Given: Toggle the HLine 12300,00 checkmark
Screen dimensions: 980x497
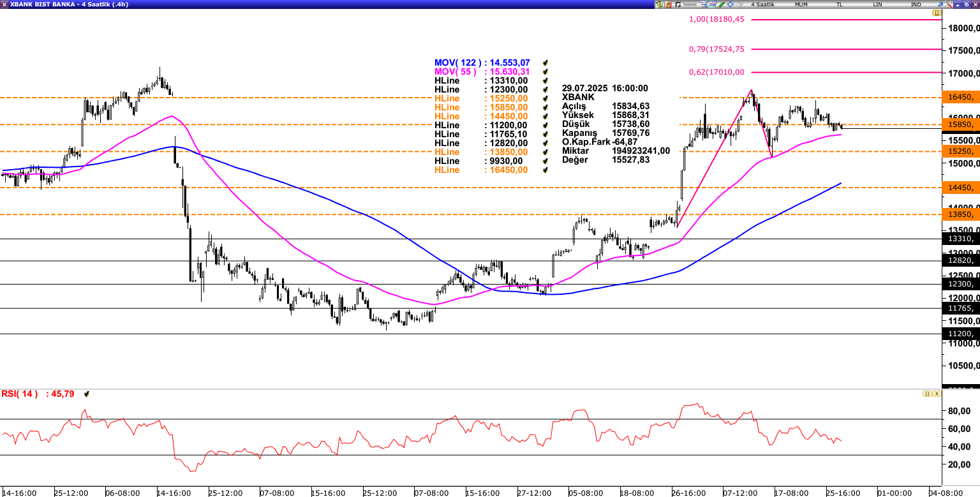Looking at the screenshot, I should pos(546,89).
